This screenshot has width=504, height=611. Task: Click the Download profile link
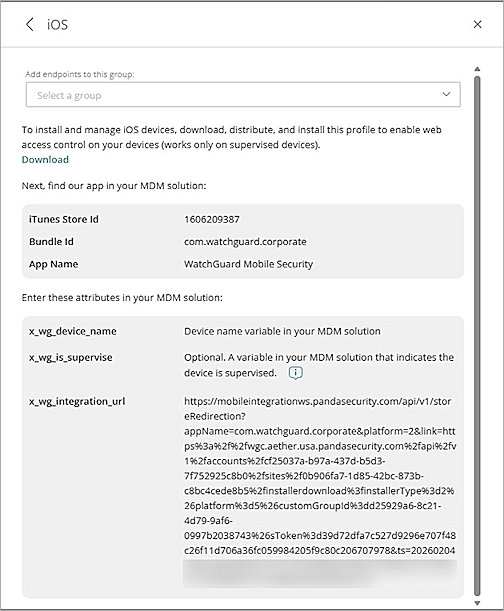tap(45, 160)
